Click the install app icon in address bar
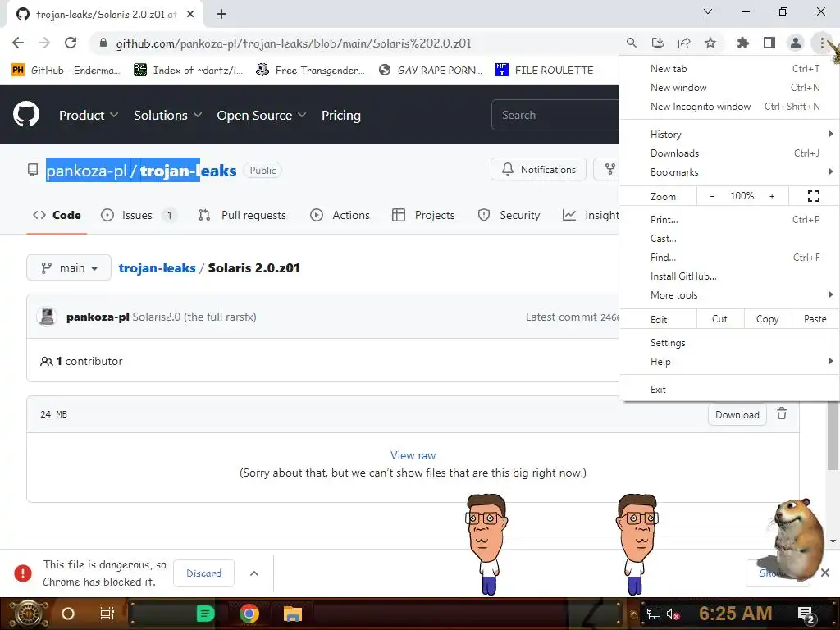This screenshot has height=630, width=840. pos(657,43)
